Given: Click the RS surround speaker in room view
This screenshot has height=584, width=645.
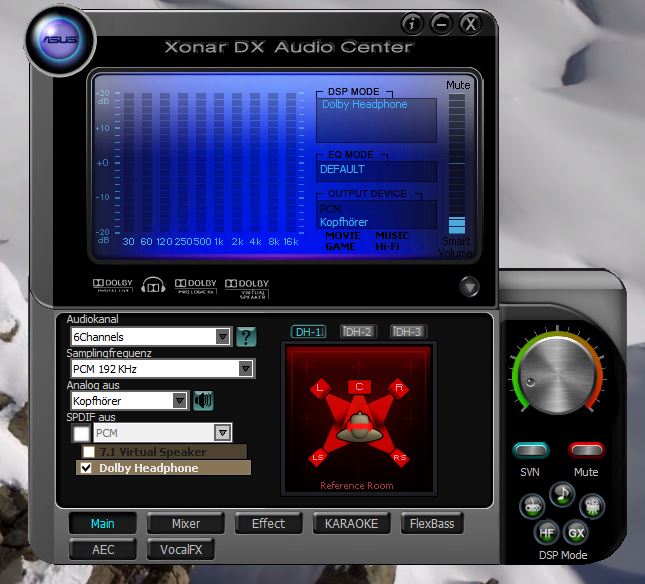Looking at the screenshot, I should tap(399, 457).
